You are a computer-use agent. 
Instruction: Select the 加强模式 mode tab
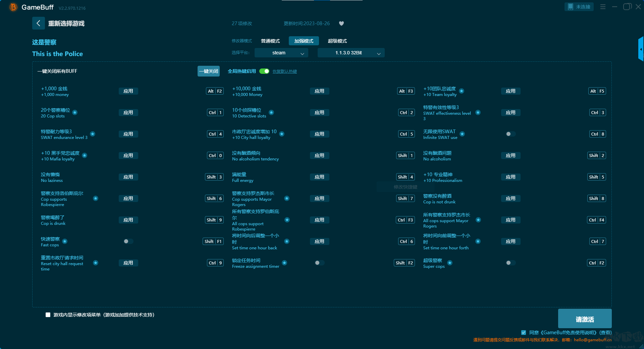click(x=304, y=41)
